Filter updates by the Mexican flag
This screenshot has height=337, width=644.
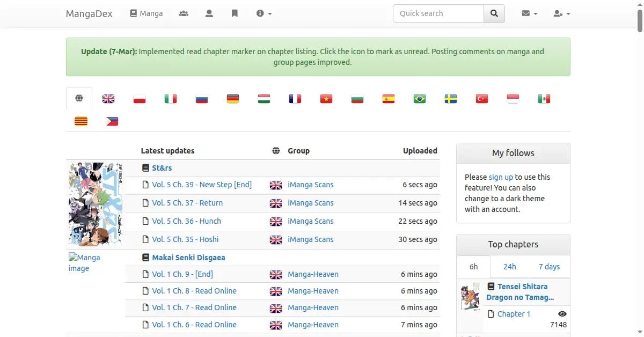click(544, 99)
